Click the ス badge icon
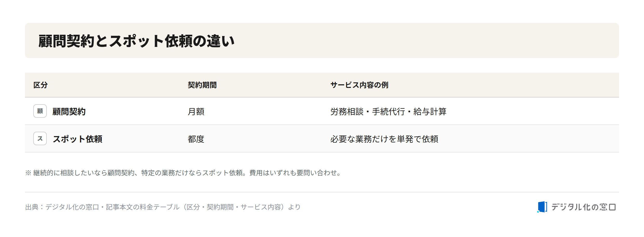Image resolution: width=644 pixels, height=237 pixels. 40,138
